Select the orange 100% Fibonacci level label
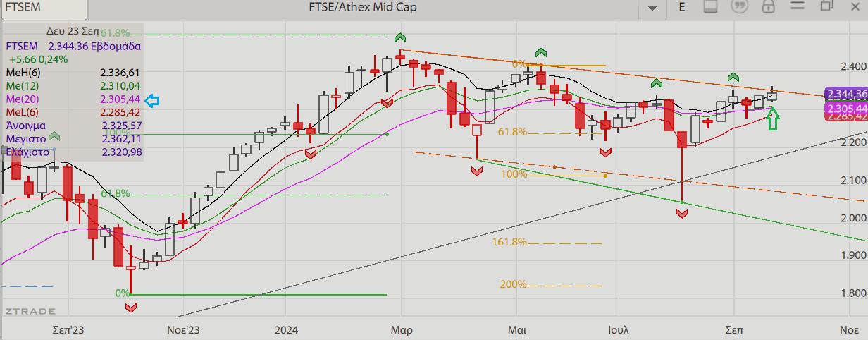Image resolution: width=868 pixels, height=340 pixels. pos(514,174)
